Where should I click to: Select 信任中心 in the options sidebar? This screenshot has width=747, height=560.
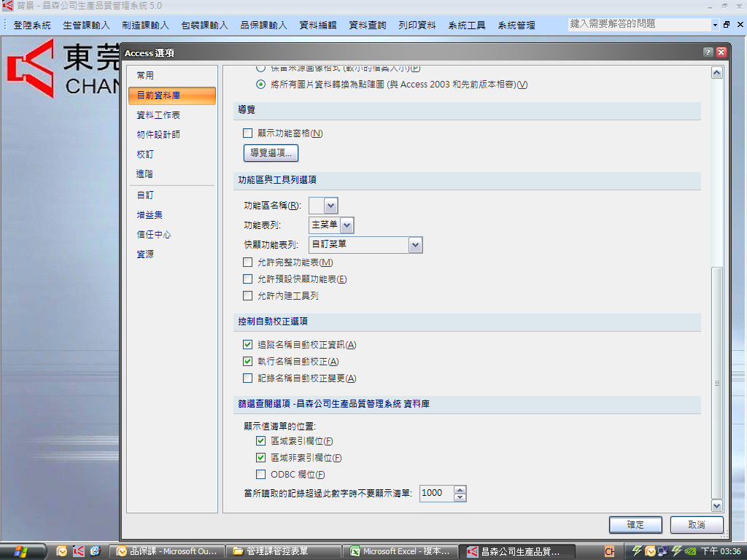click(x=154, y=235)
